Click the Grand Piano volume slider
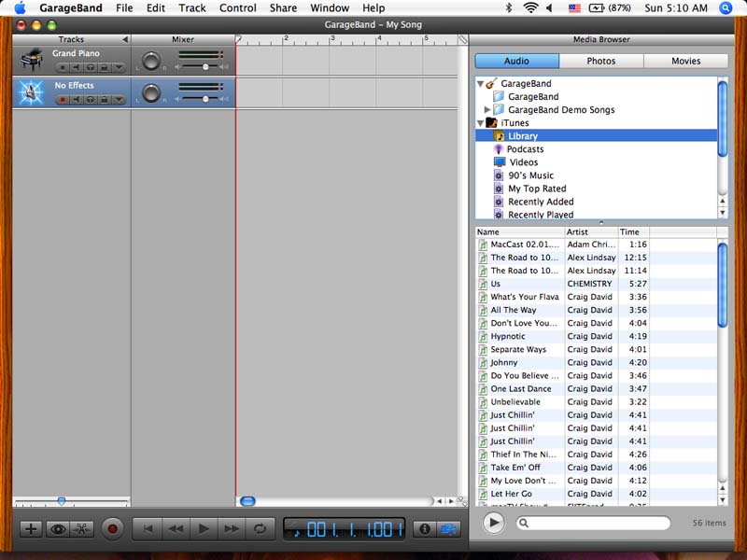Image resolution: width=747 pixels, height=560 pixels. point(205,67)
